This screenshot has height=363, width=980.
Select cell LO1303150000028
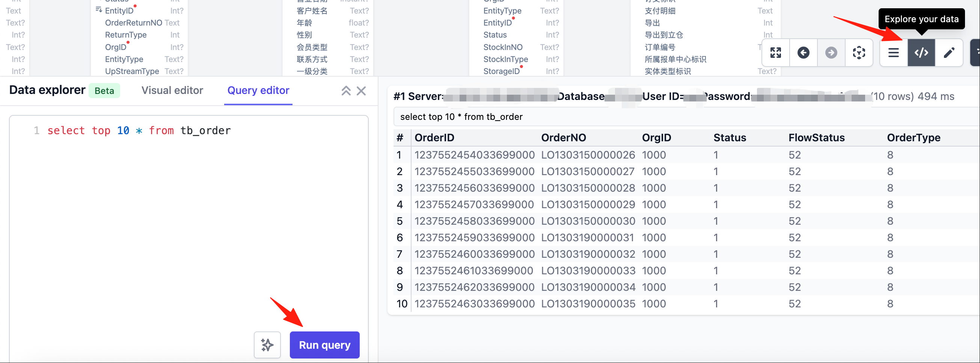click(x=588, y=188)
